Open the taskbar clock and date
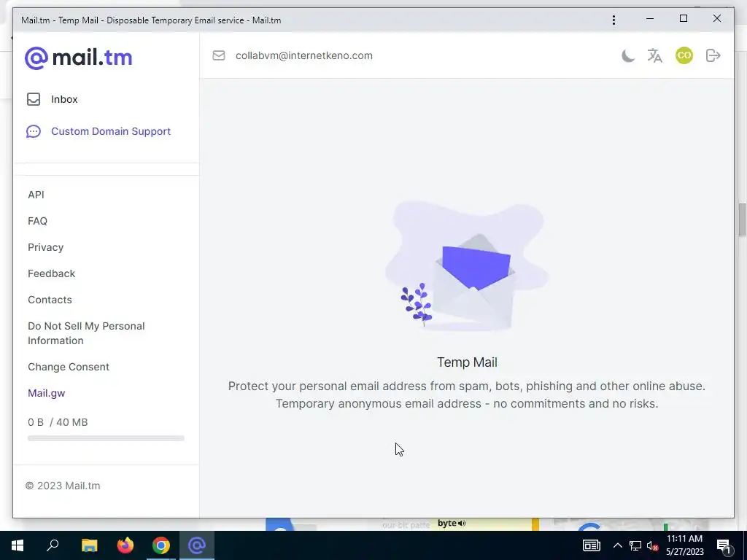This screenshot has height=560, width=747. coord(684,545)
